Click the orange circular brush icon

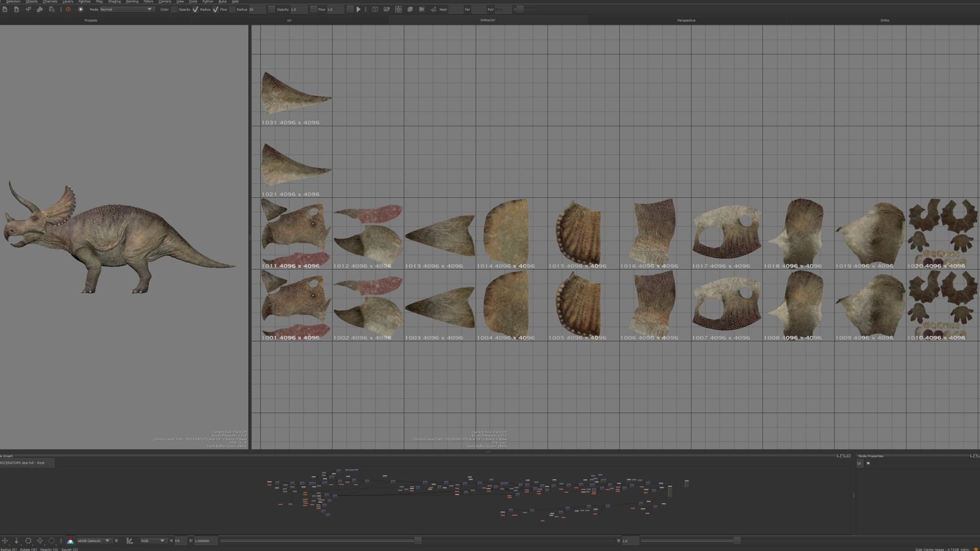[68, 9]
